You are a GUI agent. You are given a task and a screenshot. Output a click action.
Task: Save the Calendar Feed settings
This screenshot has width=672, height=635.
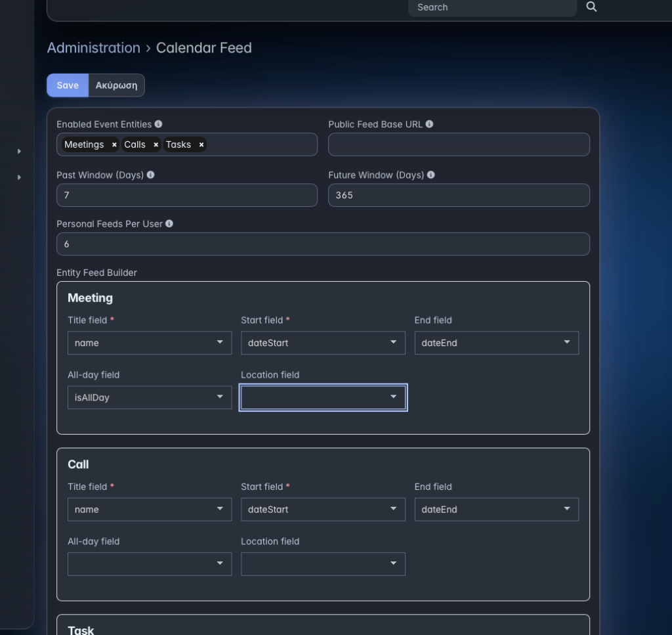[x=68, y=85]
